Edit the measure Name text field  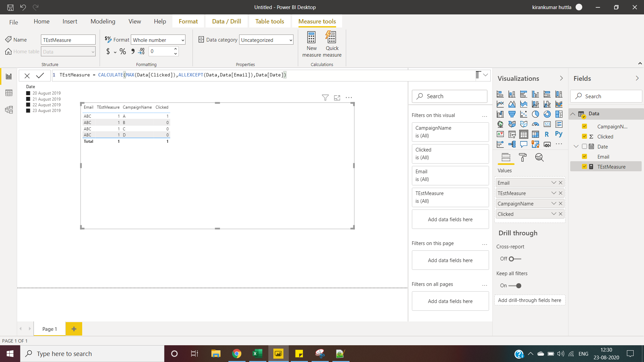(68, 40)
